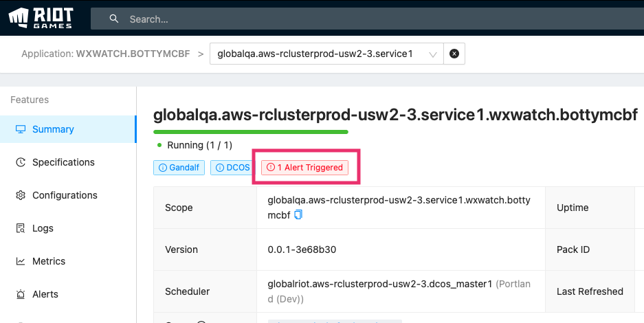Click the Gandalf info tag
The height and width of the screenshot is (323, 644).
[179, 168]
